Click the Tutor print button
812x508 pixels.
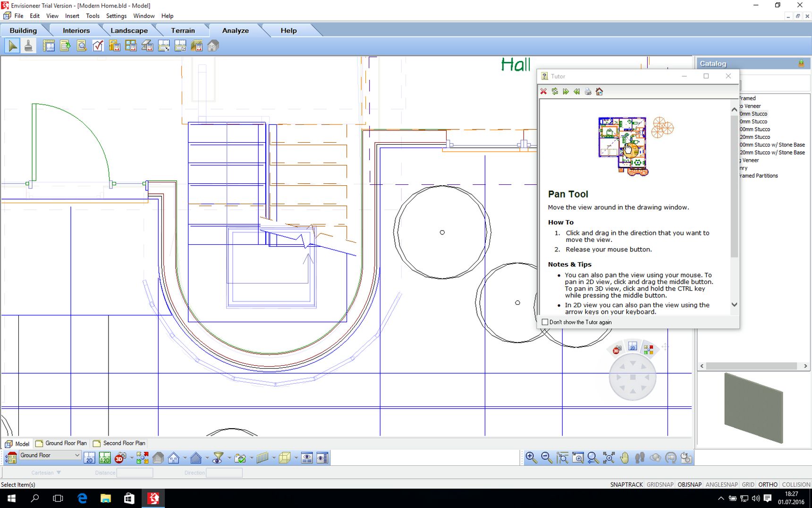[588, 91]
